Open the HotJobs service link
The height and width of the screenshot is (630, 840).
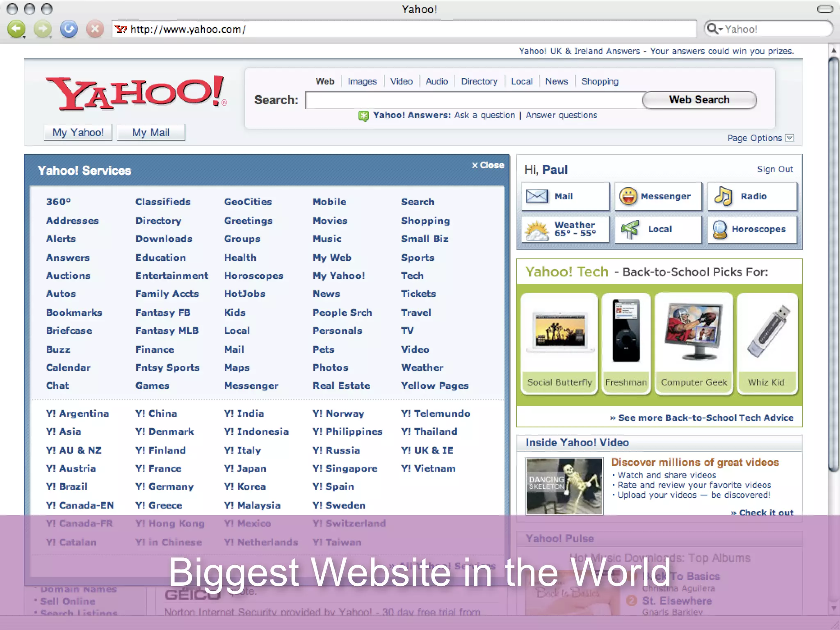[x=245, y=294]
